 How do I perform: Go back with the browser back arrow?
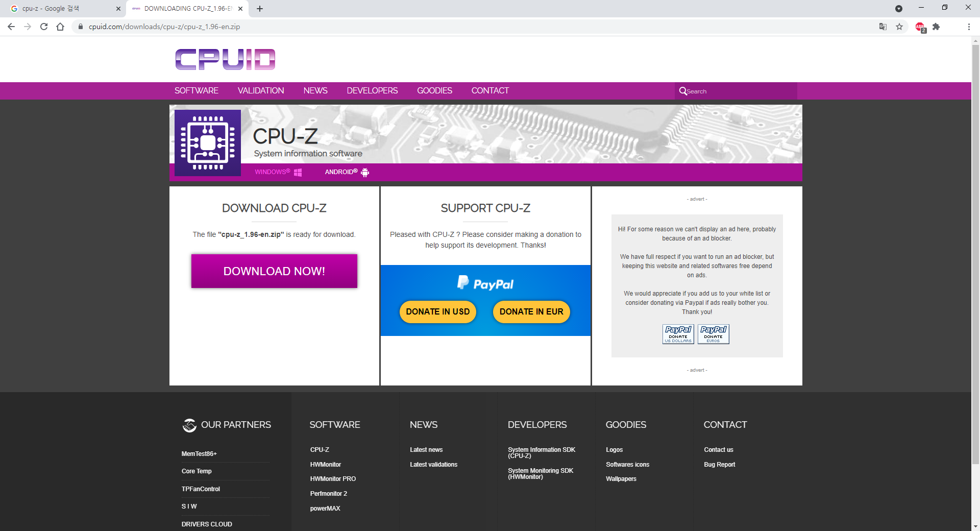(x=11, y=27)
